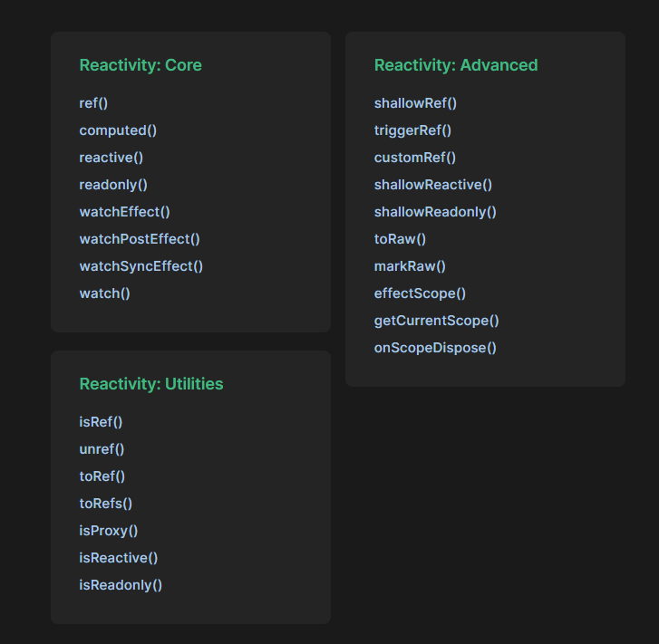This screenshot has height=644, width=659.
Task: Go to customRef() documentation
Action: pos(415,158)
